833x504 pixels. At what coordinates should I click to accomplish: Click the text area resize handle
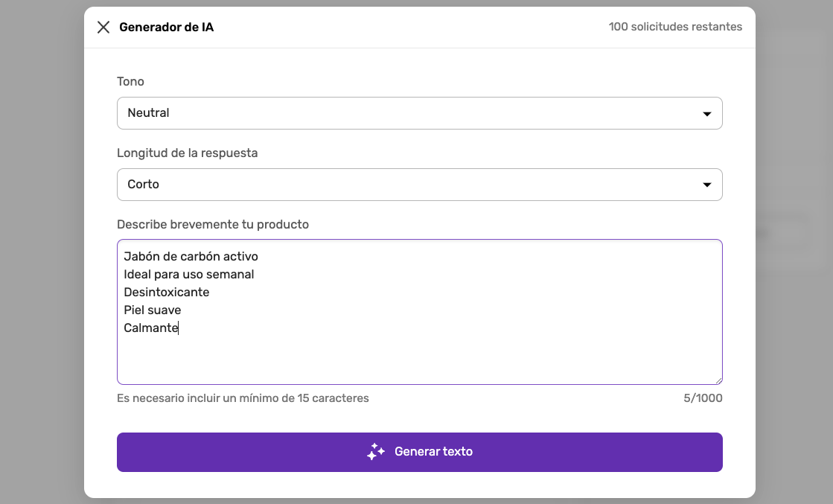718,380
